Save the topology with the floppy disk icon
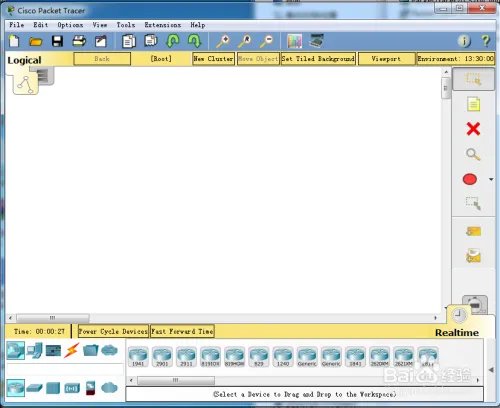This screenshot has height=408, width=500. [x=57, y=41]
